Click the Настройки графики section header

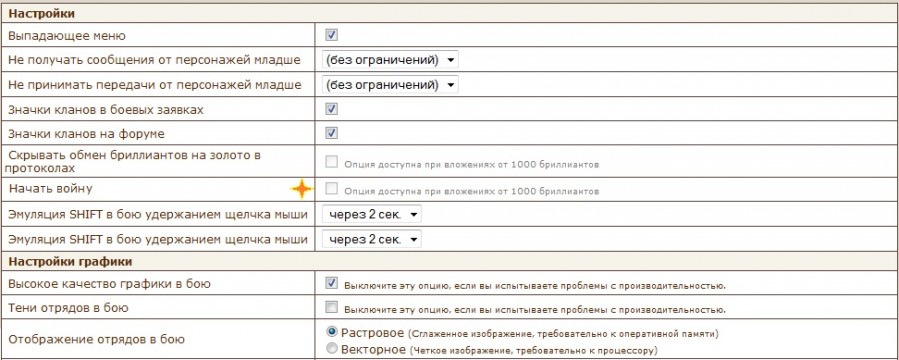pyautogui.click(x=71, y=262)
